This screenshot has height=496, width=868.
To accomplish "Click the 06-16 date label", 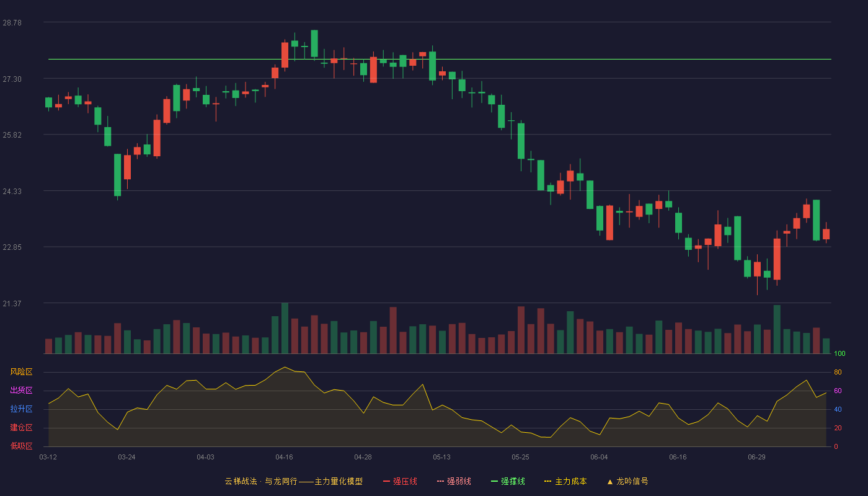I will point(678,457).
